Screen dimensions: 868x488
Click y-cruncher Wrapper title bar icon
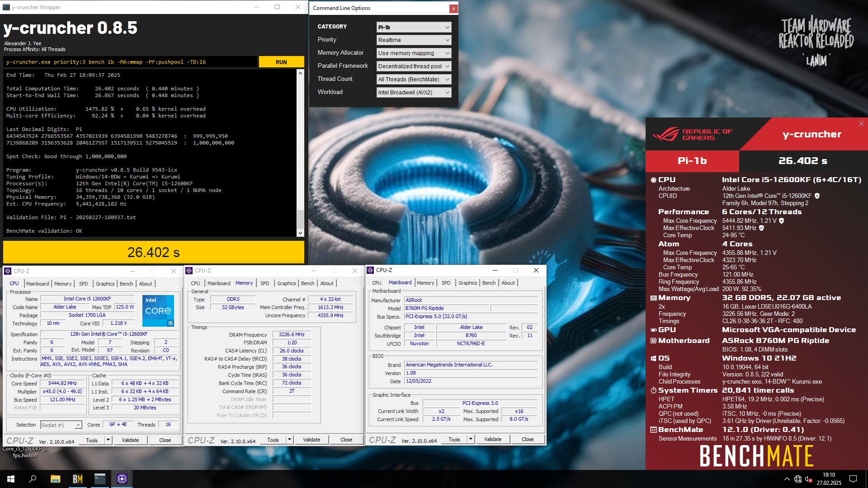point(6,7)
